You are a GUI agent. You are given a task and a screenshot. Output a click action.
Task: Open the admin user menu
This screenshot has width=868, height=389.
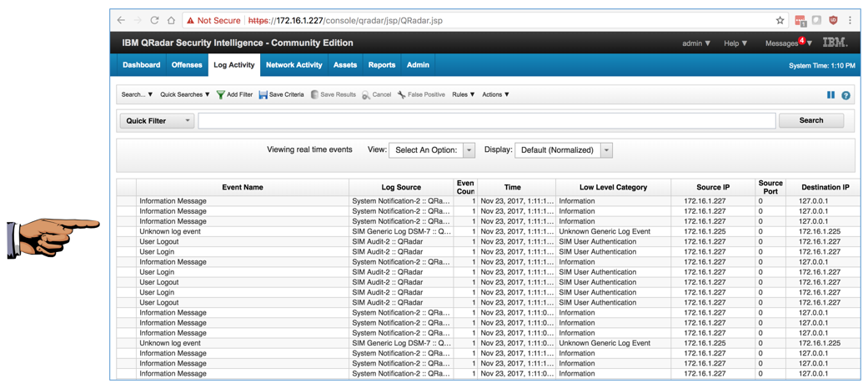(x=696, y=43)
